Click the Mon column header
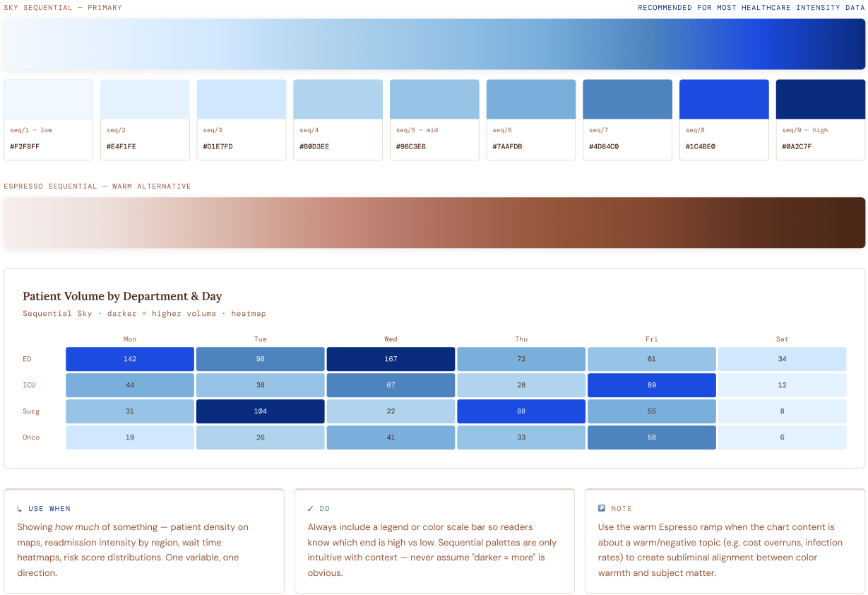 tap(130, 339)
